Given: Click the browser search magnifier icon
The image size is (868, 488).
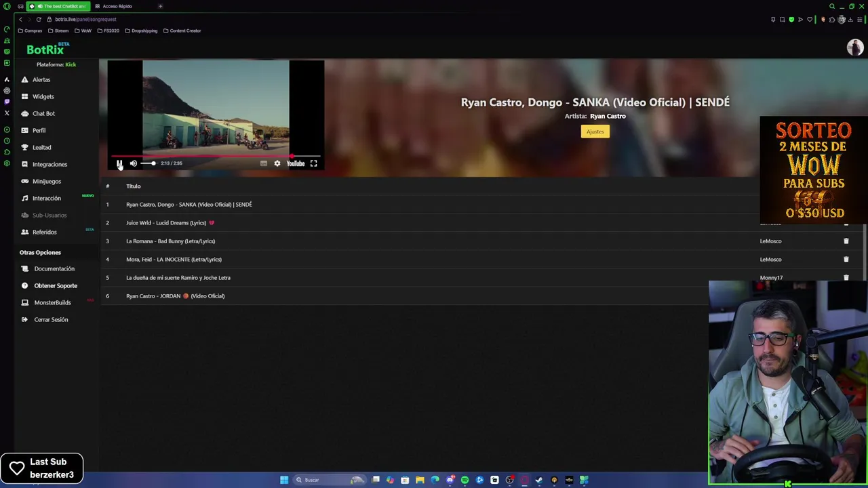Looking at the screenshot, I should click(832, 6).
